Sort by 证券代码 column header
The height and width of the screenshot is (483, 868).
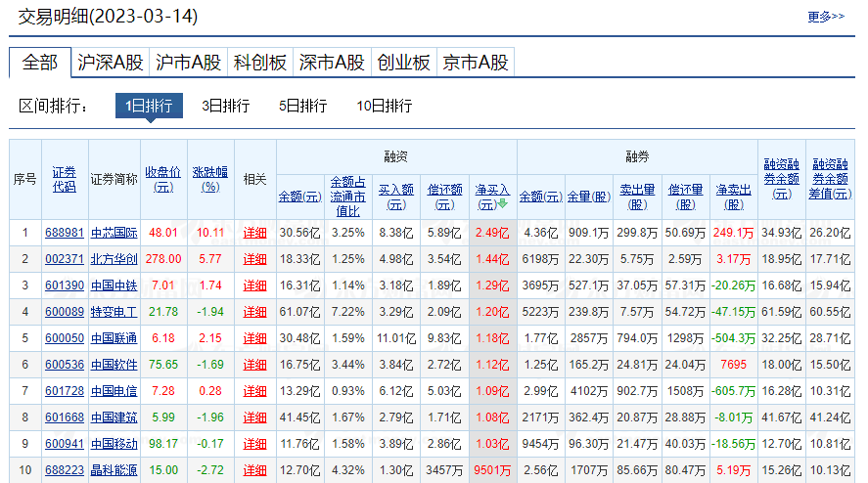point(64,179)
